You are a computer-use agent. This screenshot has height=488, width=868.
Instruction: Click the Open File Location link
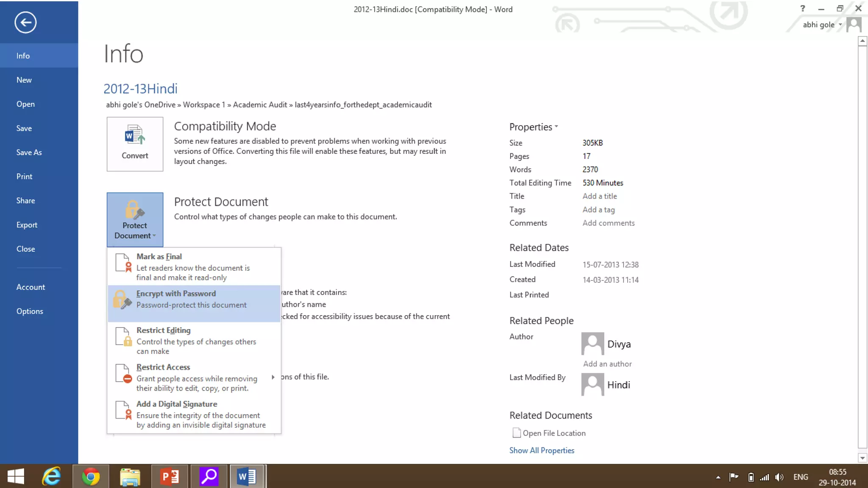[554, 433]
